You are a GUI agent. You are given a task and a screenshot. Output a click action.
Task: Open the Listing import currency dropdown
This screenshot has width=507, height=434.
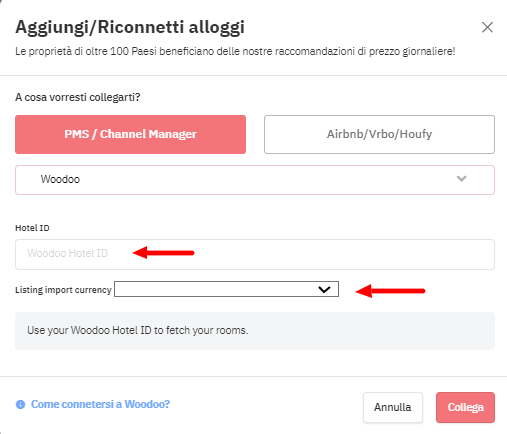point(226,289)
